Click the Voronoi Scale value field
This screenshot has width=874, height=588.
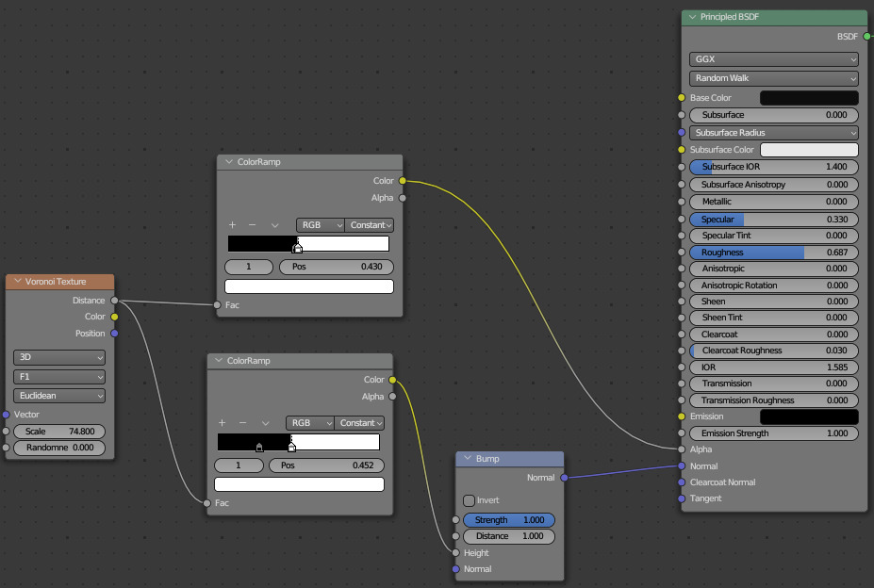[59, 432]
